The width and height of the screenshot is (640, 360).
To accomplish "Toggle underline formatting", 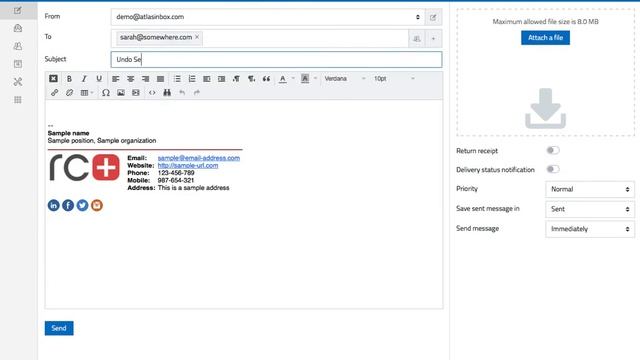I will pyautogui.click(x=99, y=78).
